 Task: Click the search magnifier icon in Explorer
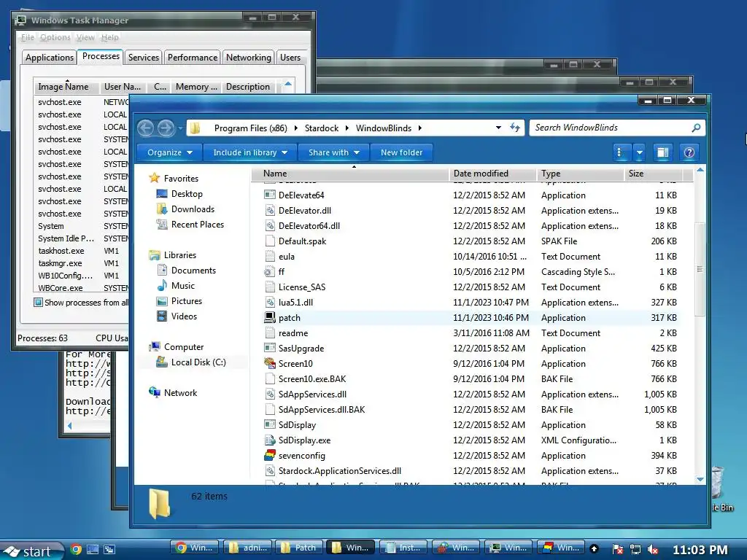coord(696,128)
